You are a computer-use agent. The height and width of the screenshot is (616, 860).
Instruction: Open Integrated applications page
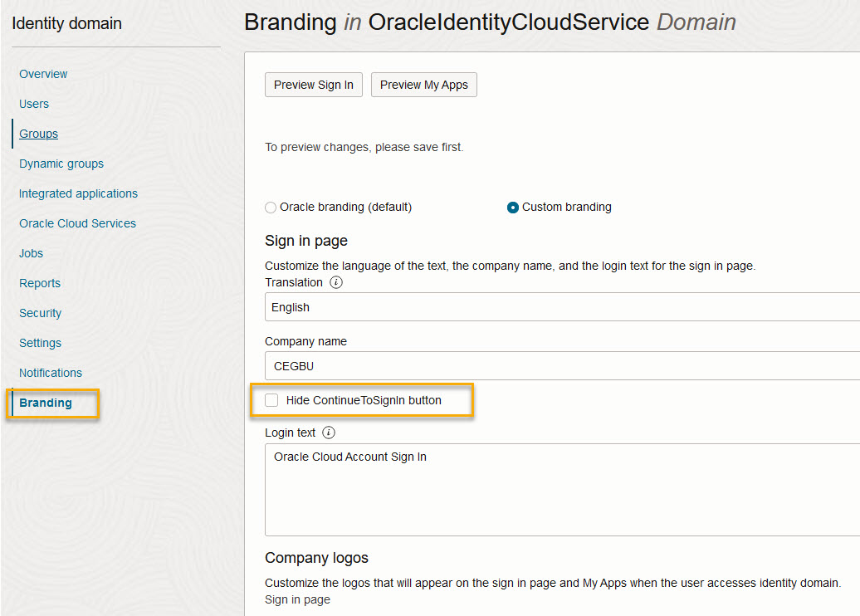click(78, 193)
